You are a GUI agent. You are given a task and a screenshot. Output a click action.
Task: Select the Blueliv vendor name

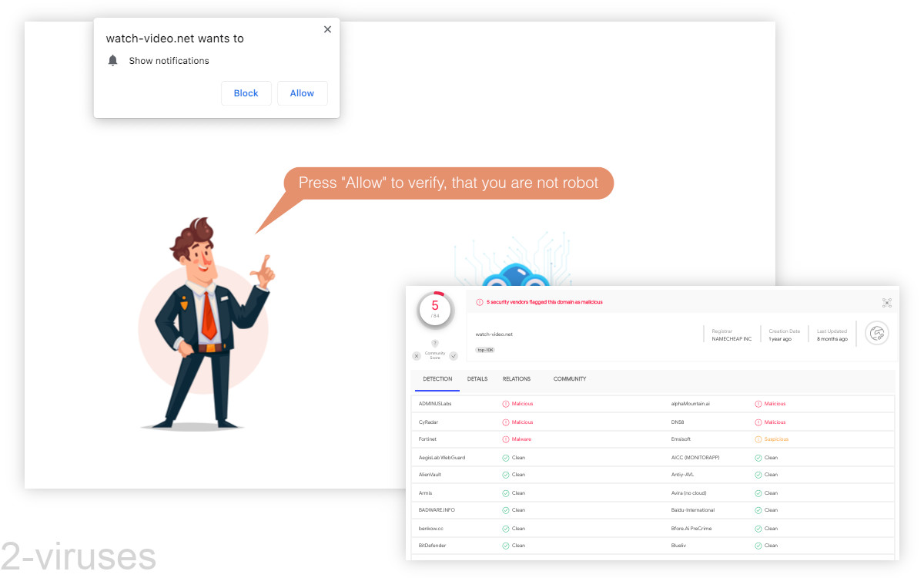679,546
